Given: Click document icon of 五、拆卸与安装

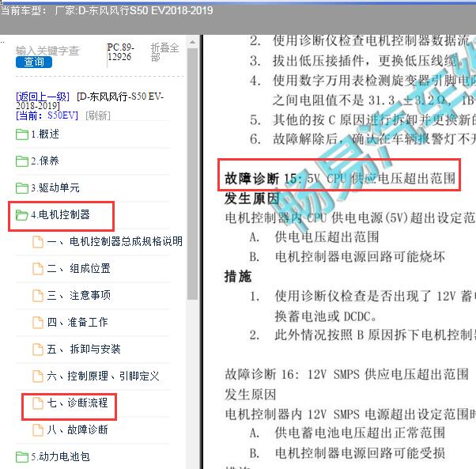Looking at the screenshot, I should (x=38, y=349).
